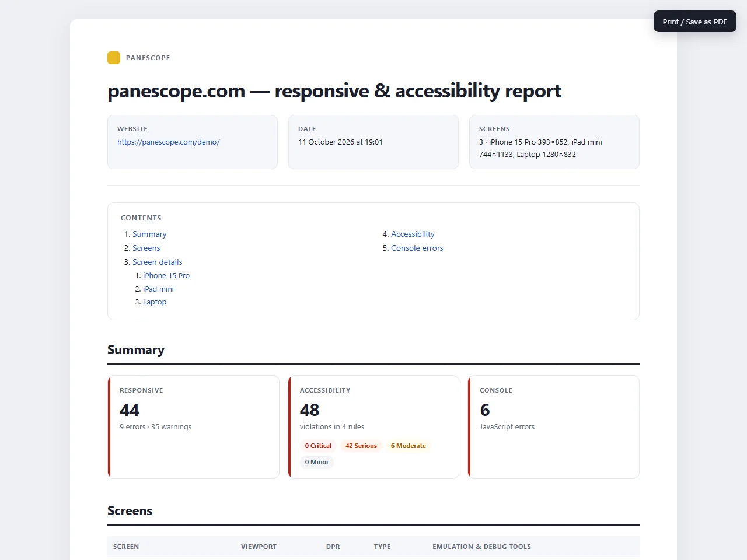Viewport: 747px width, 560px height.
Task: Click the 0 Critical badge
Action: click(x=318, y=446)
